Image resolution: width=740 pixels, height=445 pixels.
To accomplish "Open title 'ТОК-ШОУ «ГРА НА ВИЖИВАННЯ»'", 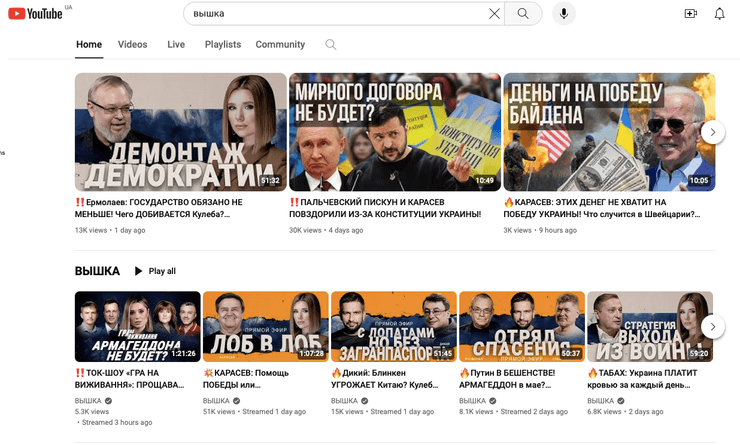I will coord(129,379).
